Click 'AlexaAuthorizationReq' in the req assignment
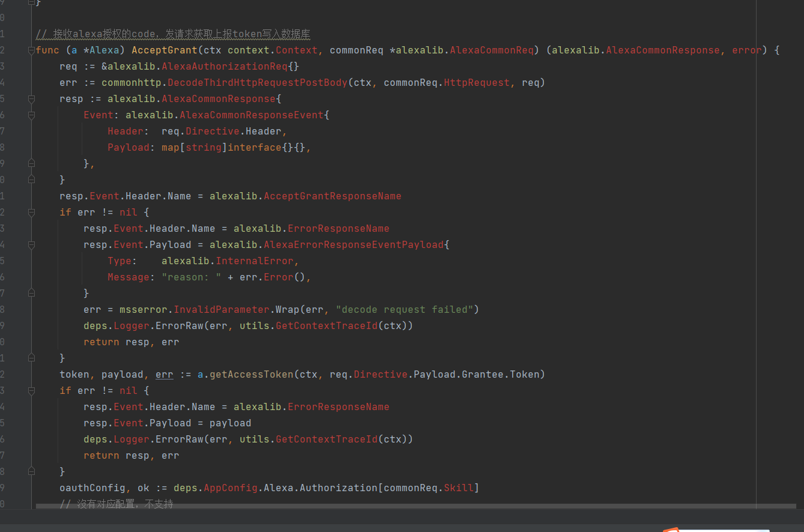Viewport: 804px width, 532px height. coord(225,67)
